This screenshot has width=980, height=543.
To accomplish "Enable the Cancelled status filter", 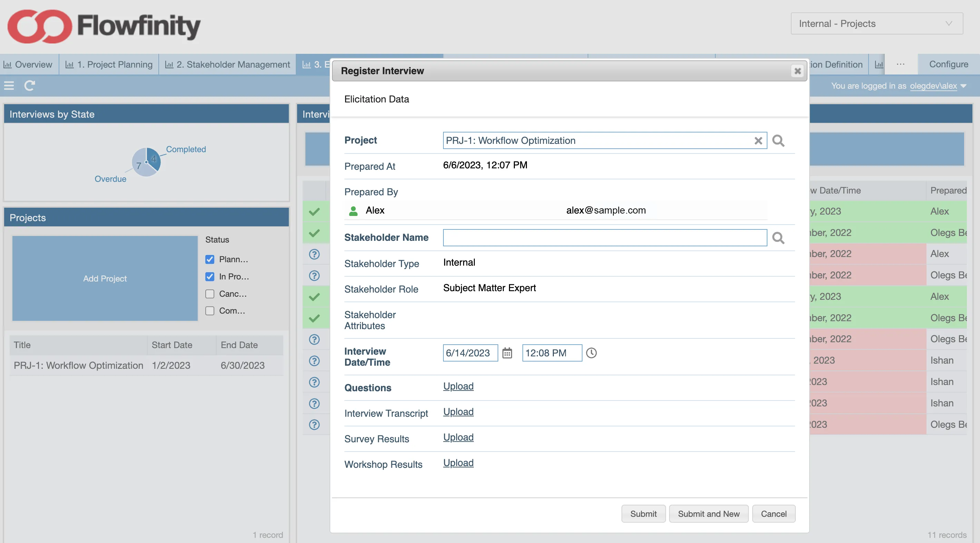I will pyautogui.click(x=209, y=294).
